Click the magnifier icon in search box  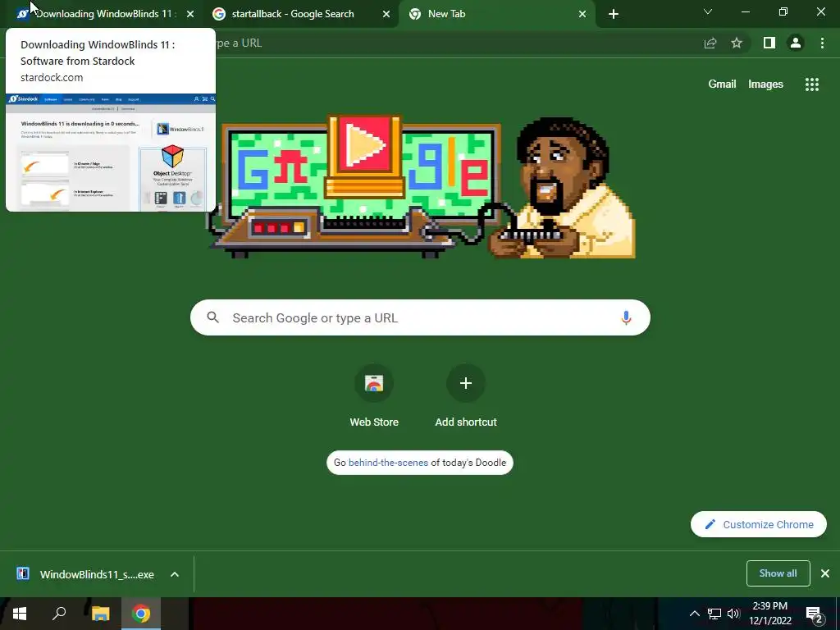[212, 317]
